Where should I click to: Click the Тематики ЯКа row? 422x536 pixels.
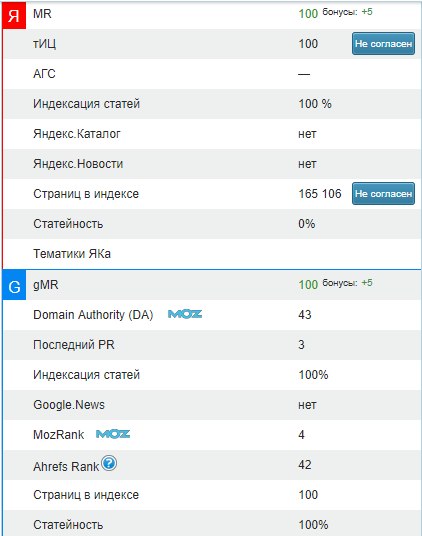[212, 254]
